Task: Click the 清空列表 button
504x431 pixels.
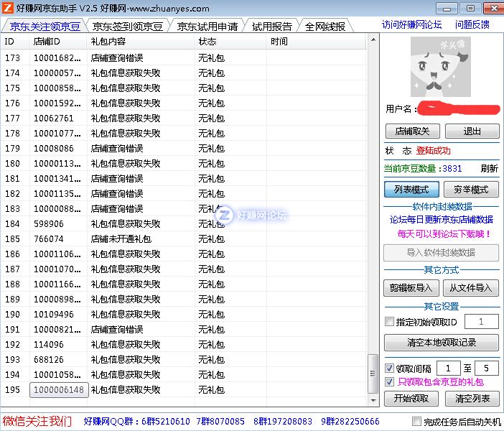Action: (x=472, y=399)
